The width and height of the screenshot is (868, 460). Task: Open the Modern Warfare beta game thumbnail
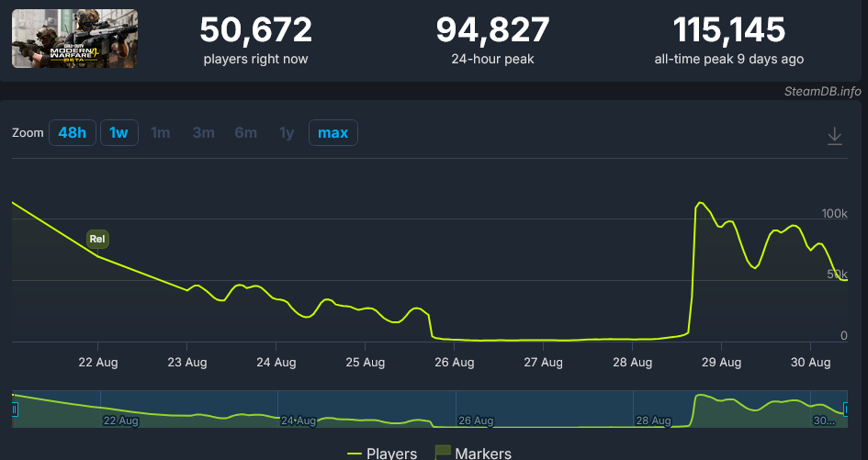pyautogui.click(x=74, y=39)
